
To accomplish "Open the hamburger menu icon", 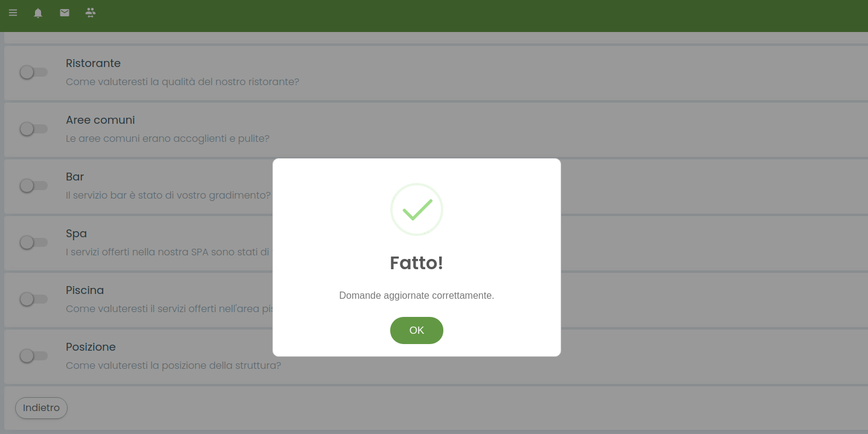I will [13, 12].
